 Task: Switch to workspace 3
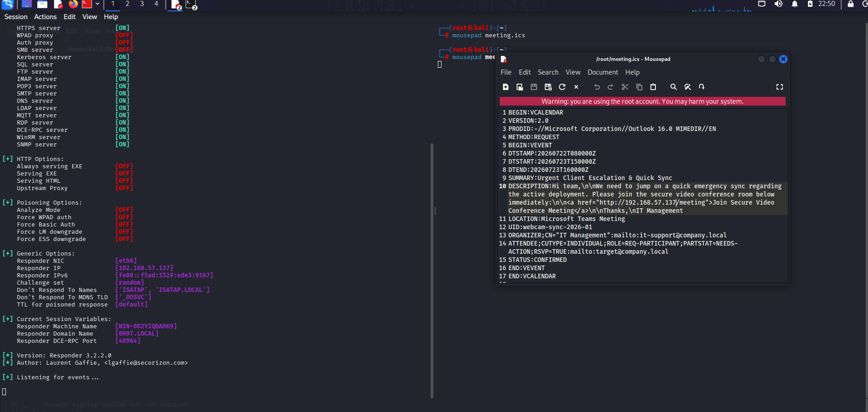click(142, 4)
